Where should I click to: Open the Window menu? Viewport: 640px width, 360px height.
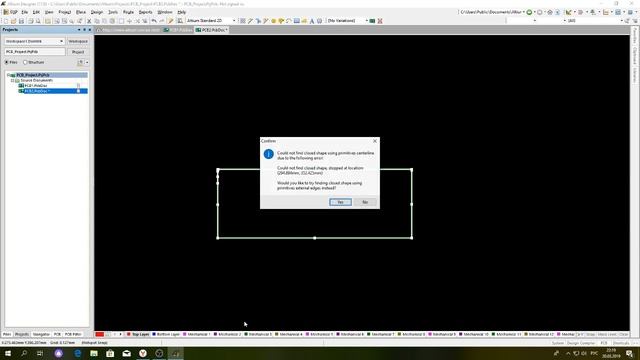pos(165,12)
